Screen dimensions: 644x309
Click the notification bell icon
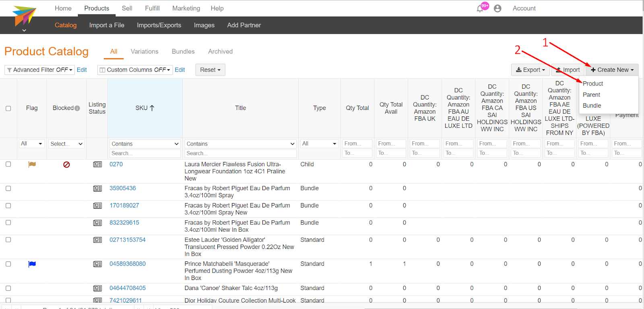480,9
